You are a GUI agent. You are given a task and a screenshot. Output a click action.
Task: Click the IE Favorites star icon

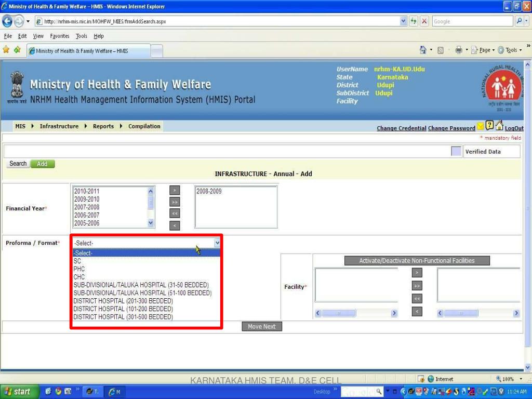(6, 50)
